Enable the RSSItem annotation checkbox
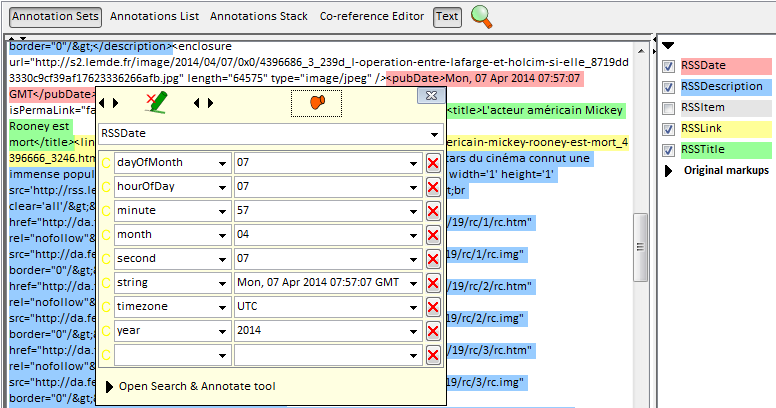Image resolution: width=776 pixels, height=408 pixels. (x=668, y=108)
